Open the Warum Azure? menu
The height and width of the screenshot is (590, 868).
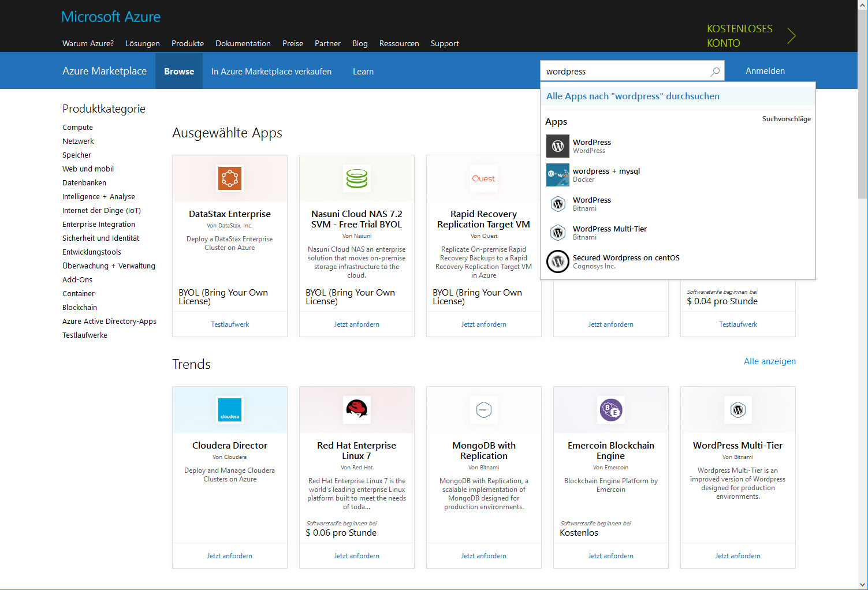coord(88,43)
